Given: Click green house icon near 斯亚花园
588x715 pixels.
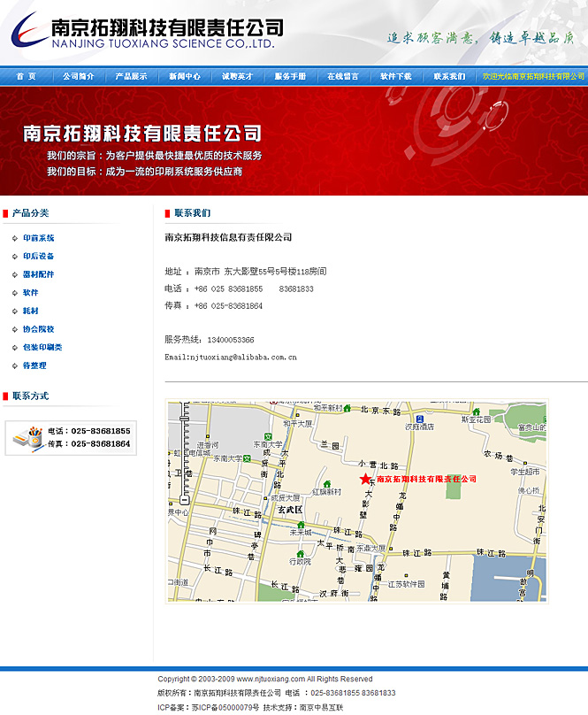Looking at the screenshot, I should [477, 411].
